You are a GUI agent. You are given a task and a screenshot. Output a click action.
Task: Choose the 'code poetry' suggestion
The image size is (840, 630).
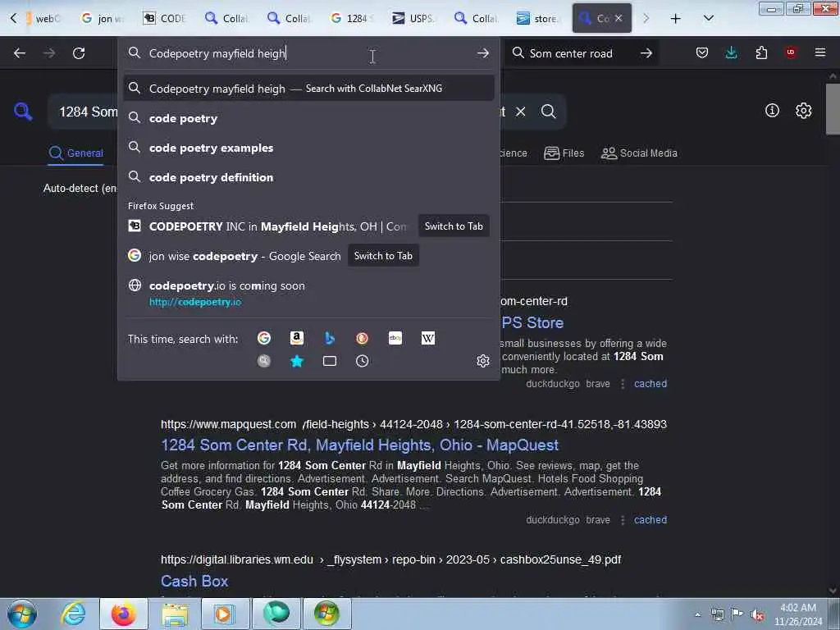pos(308,118)
